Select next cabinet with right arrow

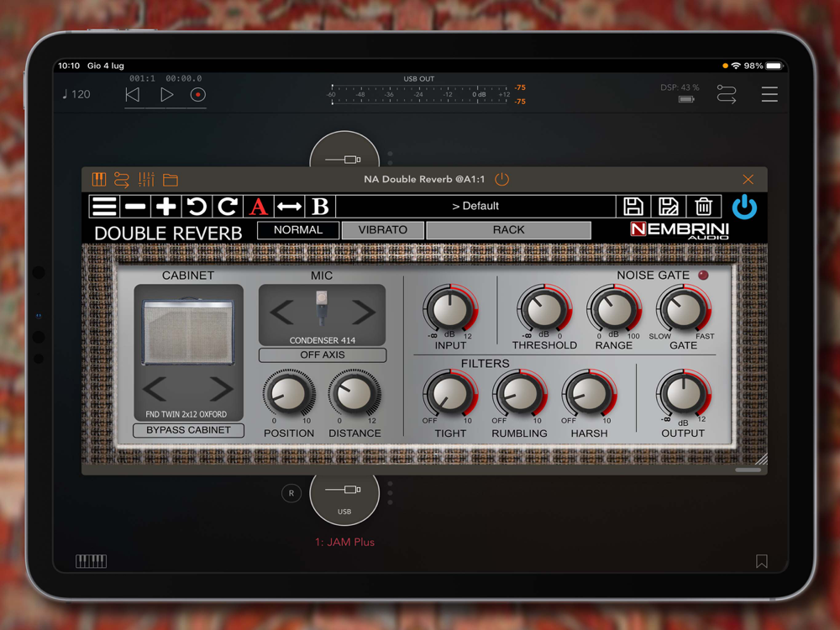pyautogui.click(x=221, y=388)
